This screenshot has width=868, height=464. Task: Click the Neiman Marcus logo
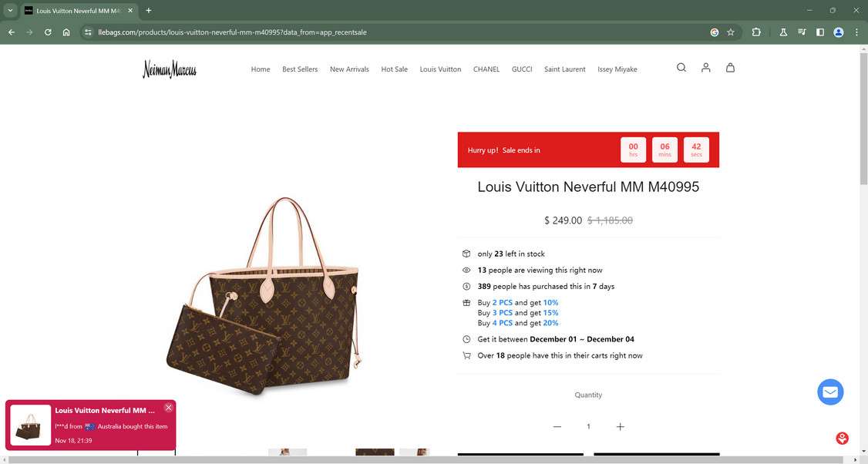[170, 69]
